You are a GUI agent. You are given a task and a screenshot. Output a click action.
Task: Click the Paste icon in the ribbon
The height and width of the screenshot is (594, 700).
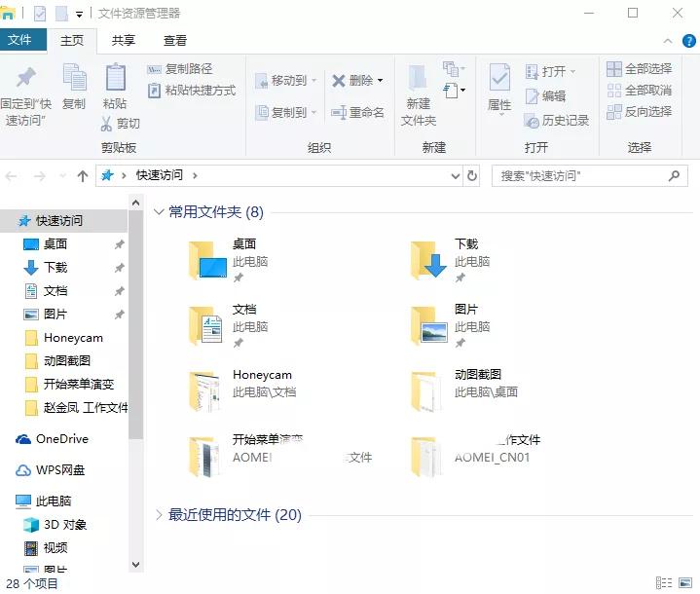[115, 80]
